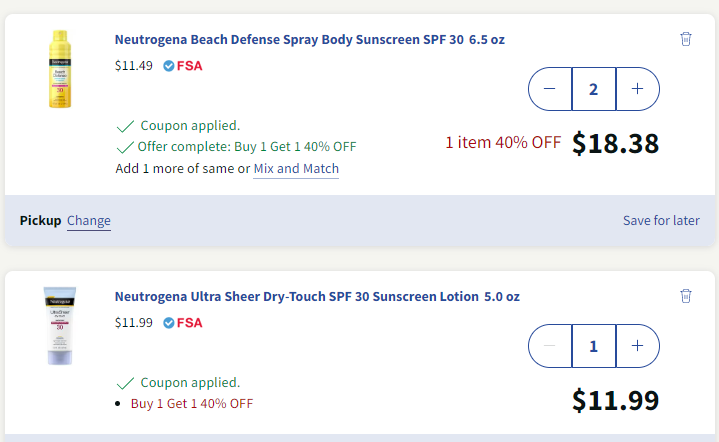Viewport: 719px width, 442px height.
Task: Click the FSA badge on Beach Defense Spray
Action: pos(183,66)
